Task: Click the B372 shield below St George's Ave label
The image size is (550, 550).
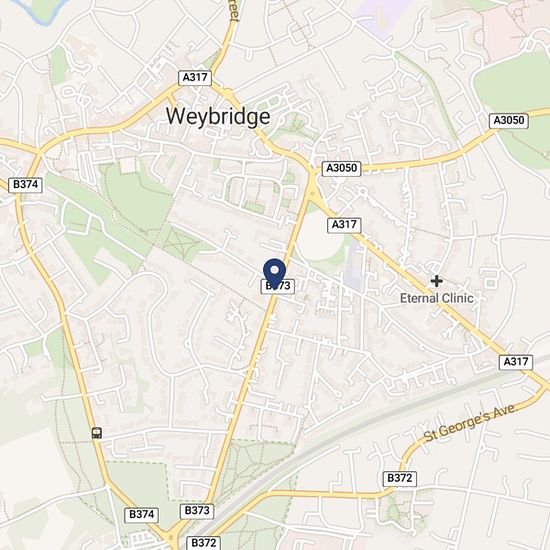Action: click(x=400, y=478)
